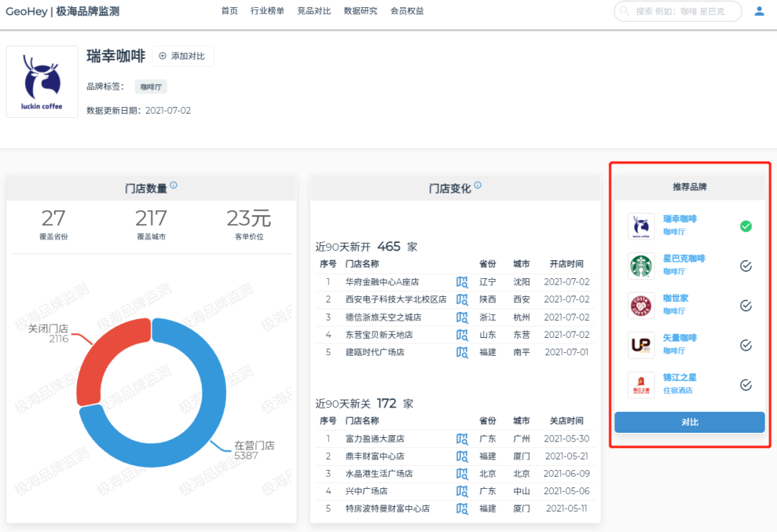Go to 首页 in navigation
The image size is (777, 532).
[x=230, y=11]
